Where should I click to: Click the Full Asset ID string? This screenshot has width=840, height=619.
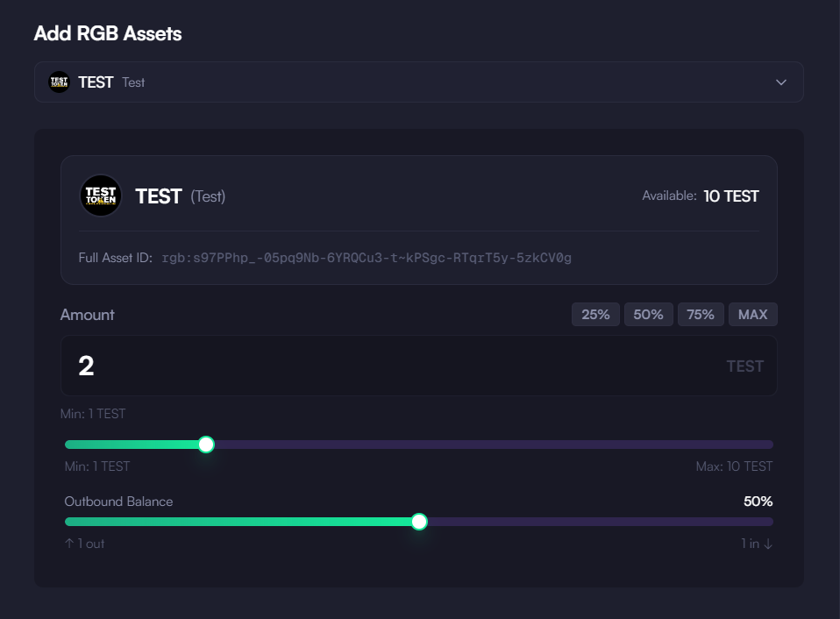point(367,258)
